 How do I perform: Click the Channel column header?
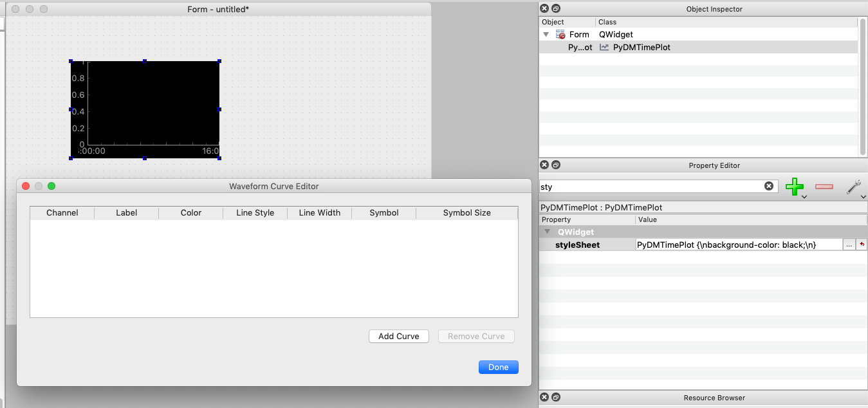point(62,212)
